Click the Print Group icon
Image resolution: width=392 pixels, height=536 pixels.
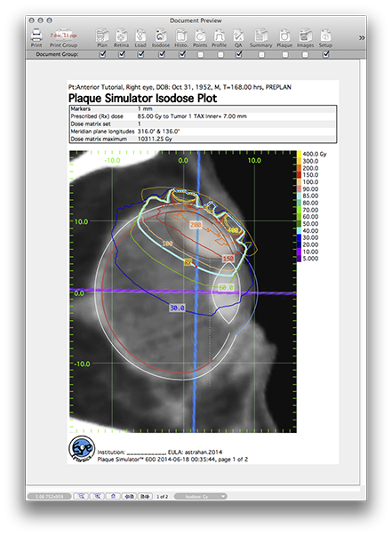(x=64, y=36)
